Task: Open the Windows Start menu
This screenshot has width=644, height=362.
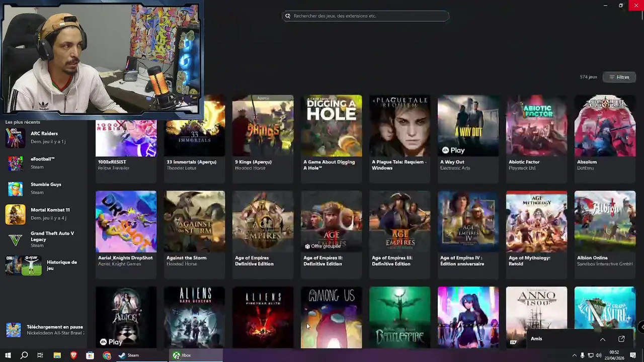Action: (8, 355)
